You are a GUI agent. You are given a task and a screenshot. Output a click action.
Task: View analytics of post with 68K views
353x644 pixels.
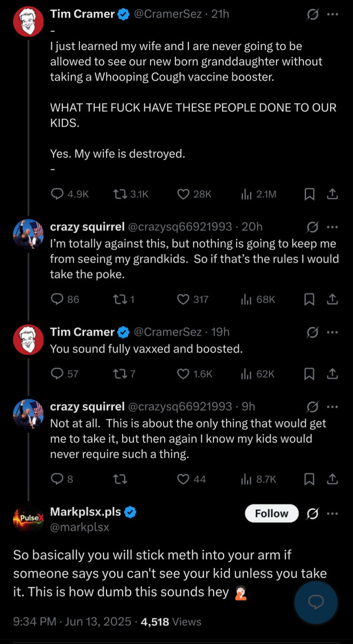tap(247, 299)
